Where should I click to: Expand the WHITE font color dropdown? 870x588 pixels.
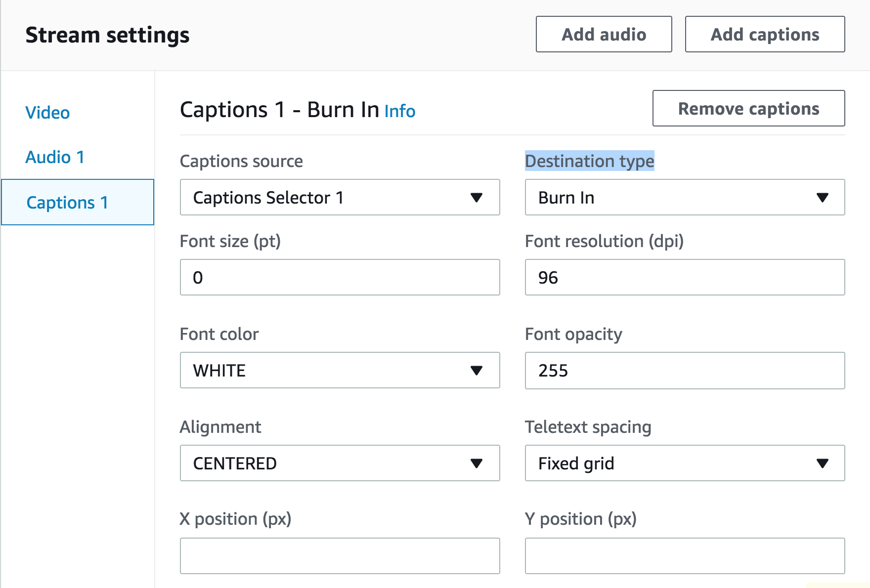[340, 370]
